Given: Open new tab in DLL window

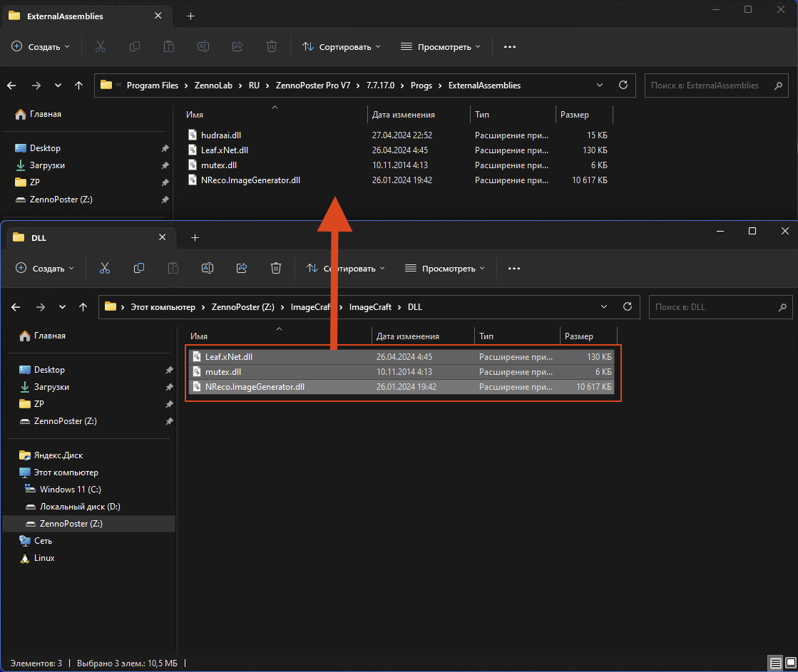Looking at the screenshot, I should click(195, 237).
